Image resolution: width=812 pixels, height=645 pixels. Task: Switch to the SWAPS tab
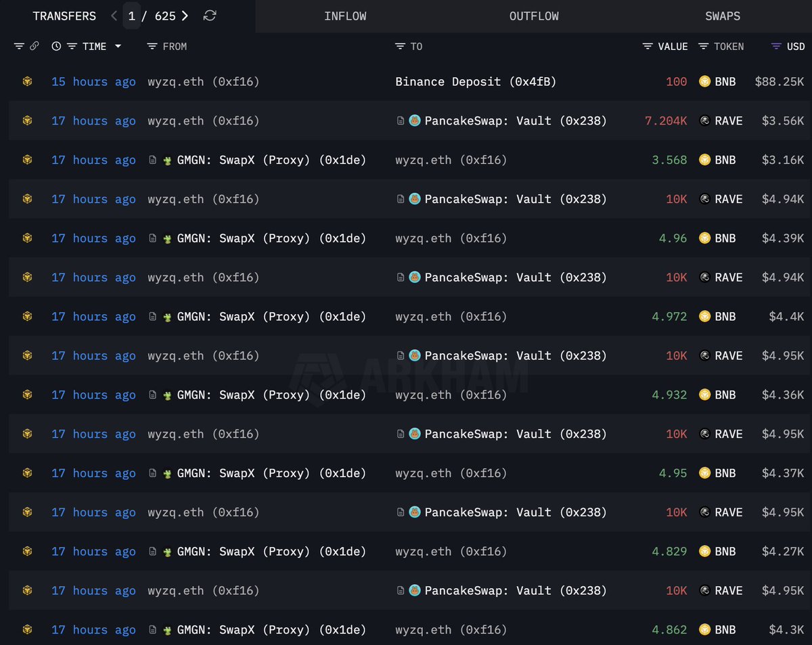point(723,16)
